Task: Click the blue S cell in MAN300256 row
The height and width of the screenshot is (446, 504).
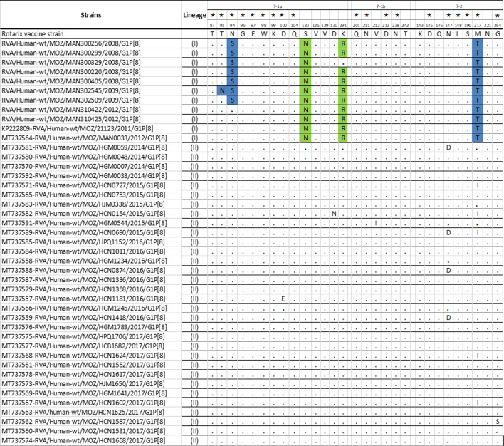Action: 232,43
